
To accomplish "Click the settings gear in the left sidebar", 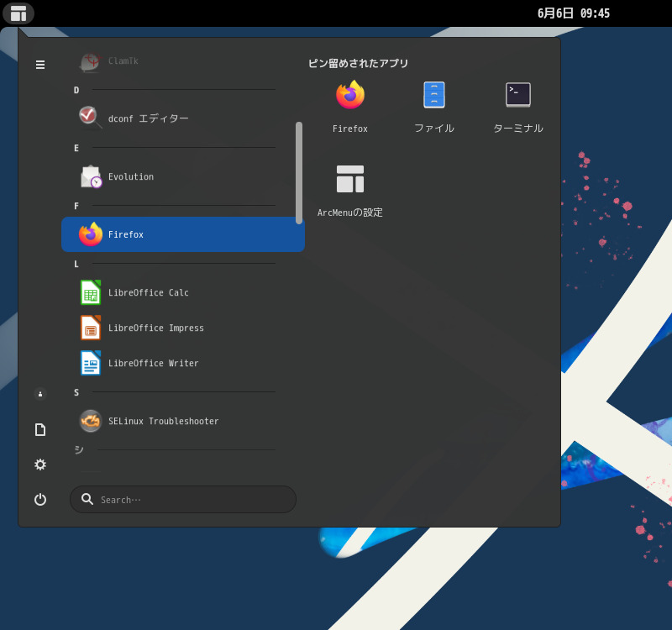I will coord(40,465).
